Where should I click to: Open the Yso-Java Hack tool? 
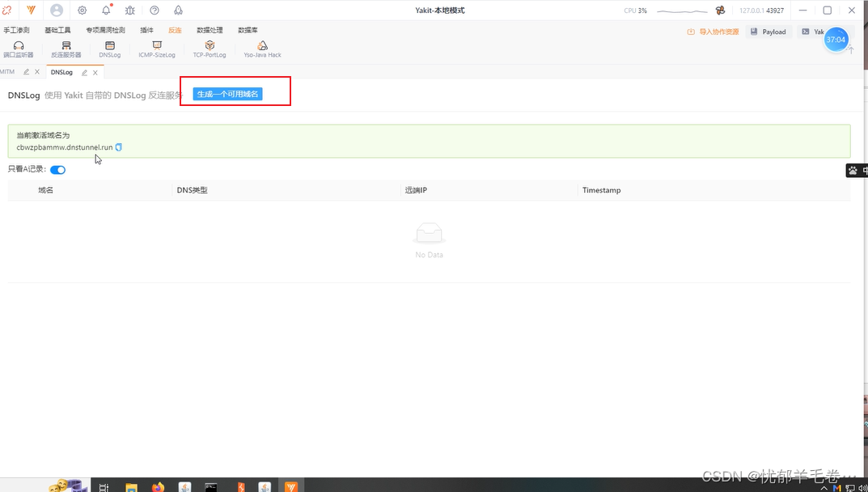click(262, 49)
